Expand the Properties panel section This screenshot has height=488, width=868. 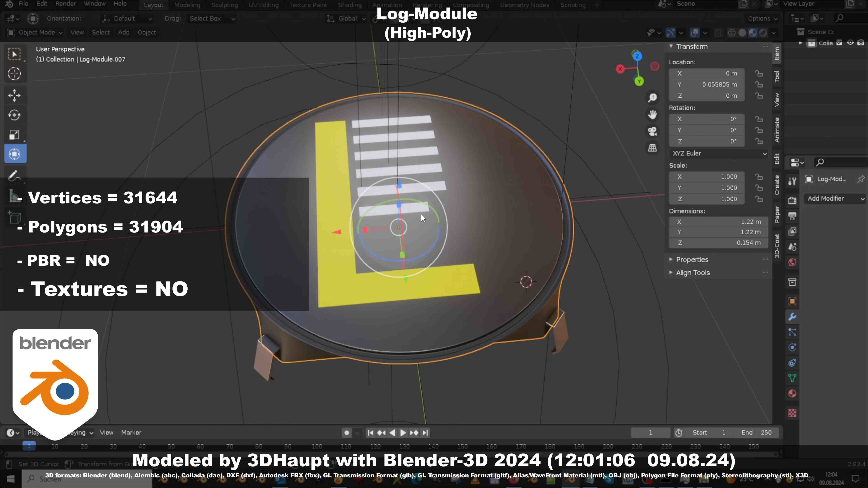pos(692,260)
